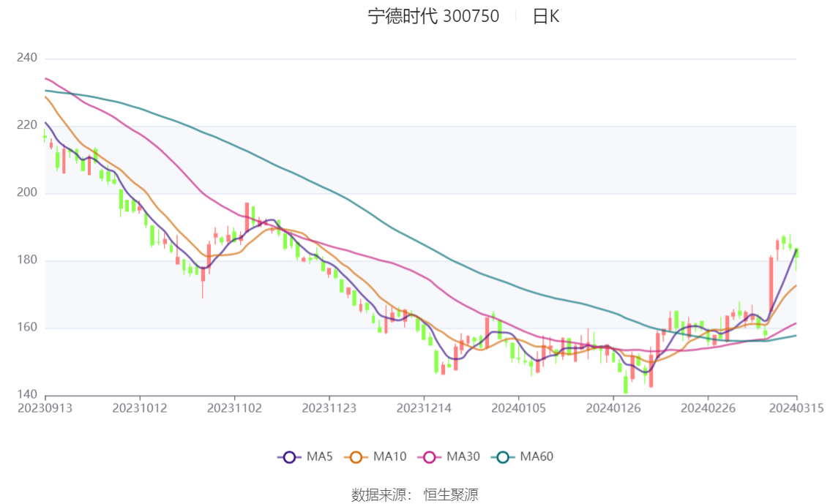830x504 pixels.
Task: Pick the 20231123 date axis label
Action: coord(329,408)
